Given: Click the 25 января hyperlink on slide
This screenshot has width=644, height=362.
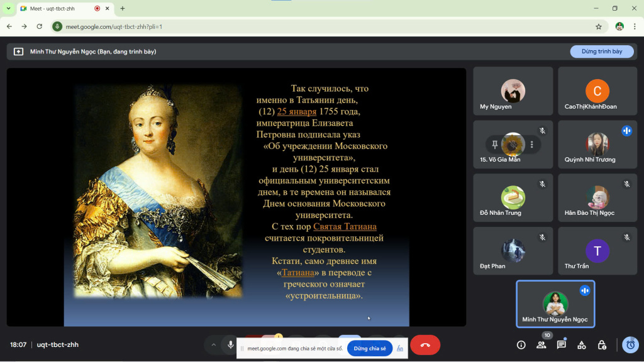Looking at the screenshot, I should tap(297, 112).
